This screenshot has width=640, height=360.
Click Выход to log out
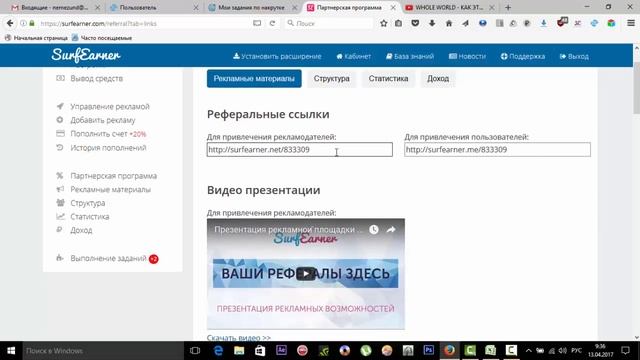pos(574,56)
